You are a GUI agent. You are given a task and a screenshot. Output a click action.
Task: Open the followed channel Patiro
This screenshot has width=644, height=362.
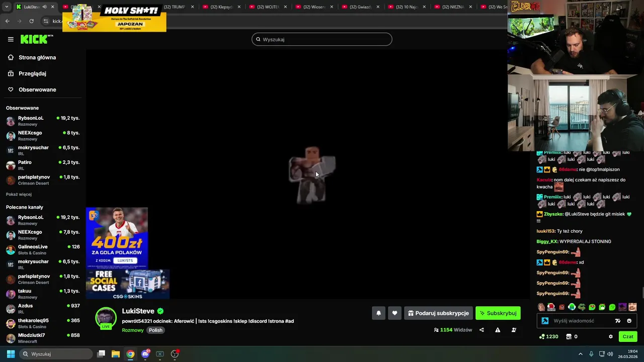click(x=43, y=165)
